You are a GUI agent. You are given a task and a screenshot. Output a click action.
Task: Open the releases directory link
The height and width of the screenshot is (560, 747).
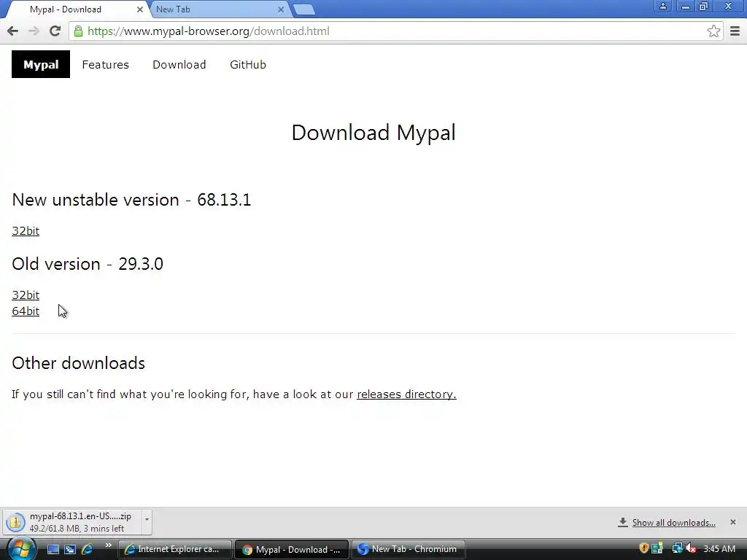[x=406, y=394]
